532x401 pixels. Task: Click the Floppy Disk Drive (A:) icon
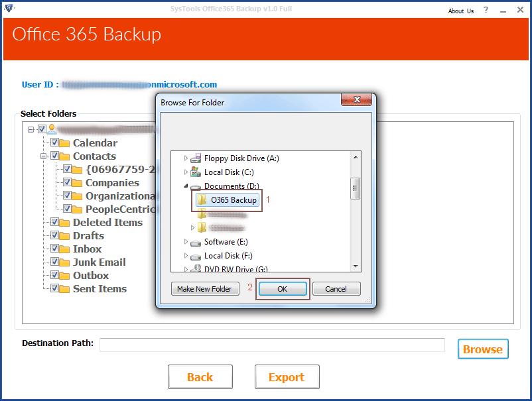[196, 159]
